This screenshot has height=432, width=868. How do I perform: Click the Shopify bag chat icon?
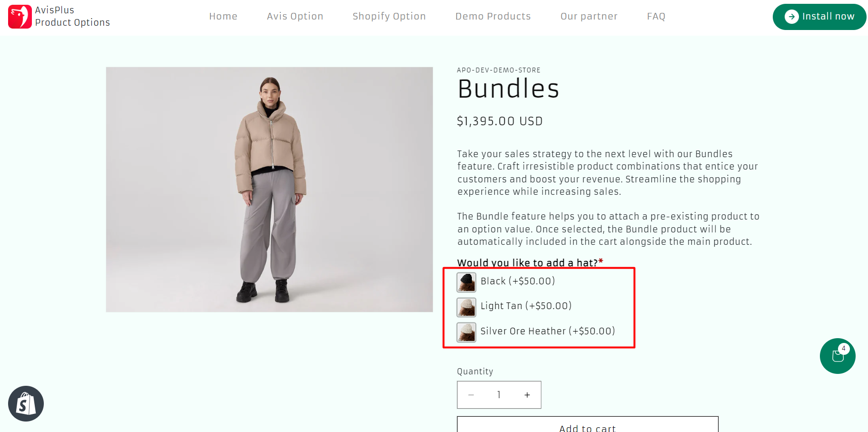point(26,403)
